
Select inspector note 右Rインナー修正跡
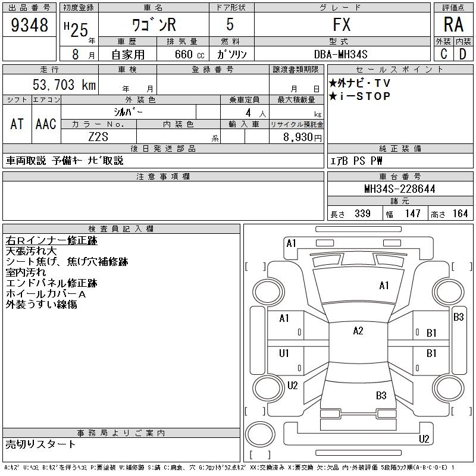pos(51,240)
